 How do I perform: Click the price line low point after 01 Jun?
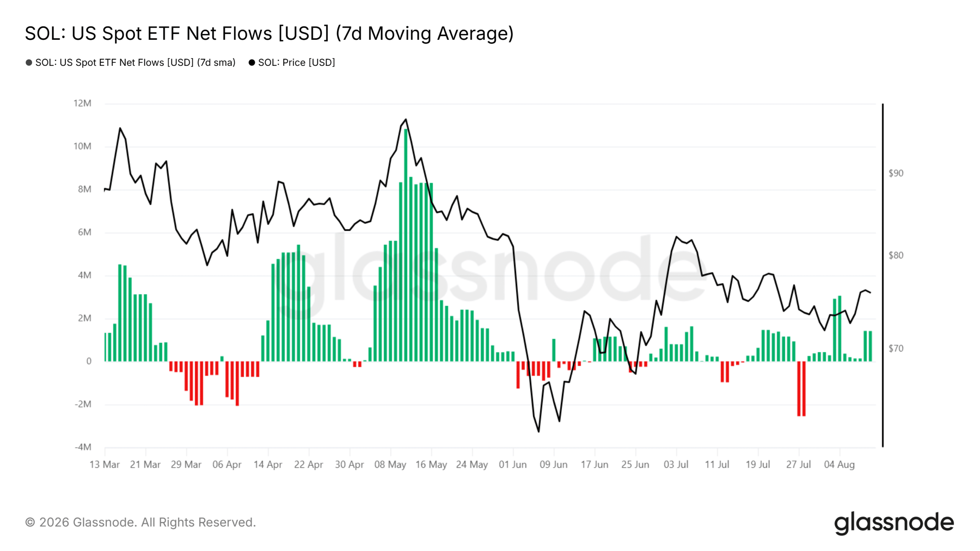(x=539, y=432)
